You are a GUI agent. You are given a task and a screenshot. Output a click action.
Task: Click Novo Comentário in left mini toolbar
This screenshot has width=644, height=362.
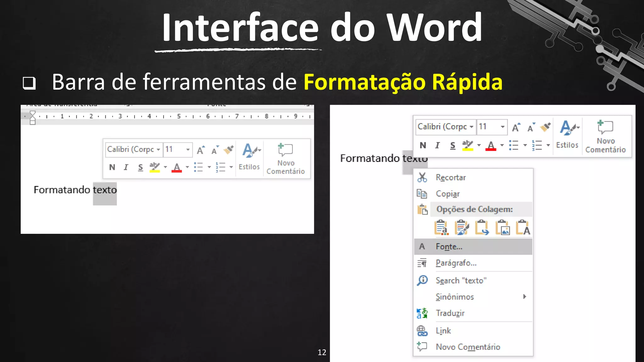(286, 159)
